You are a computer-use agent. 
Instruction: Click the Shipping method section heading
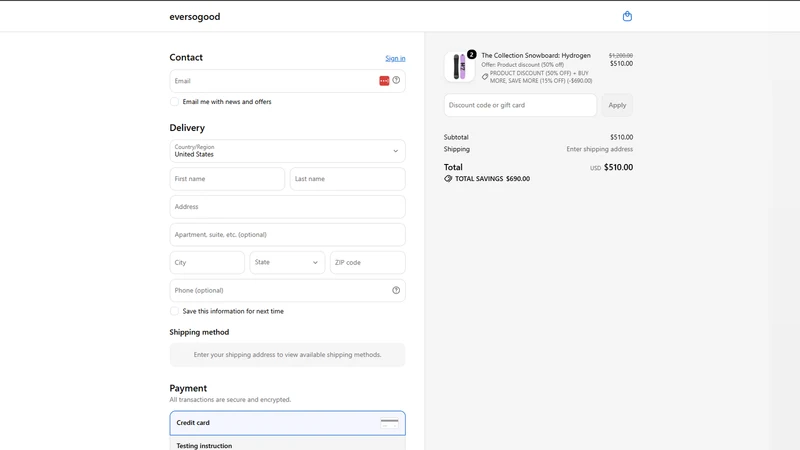click(x=199, y=332)
